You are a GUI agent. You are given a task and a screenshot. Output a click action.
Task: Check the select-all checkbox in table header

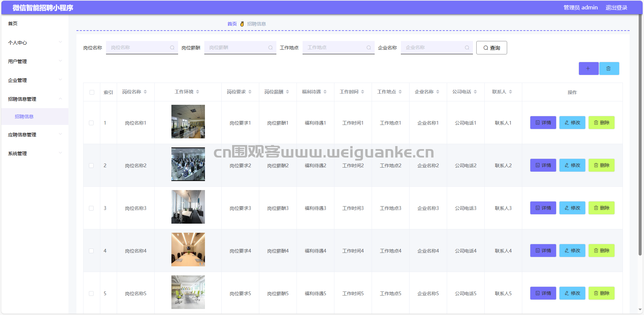coord(92,92)
